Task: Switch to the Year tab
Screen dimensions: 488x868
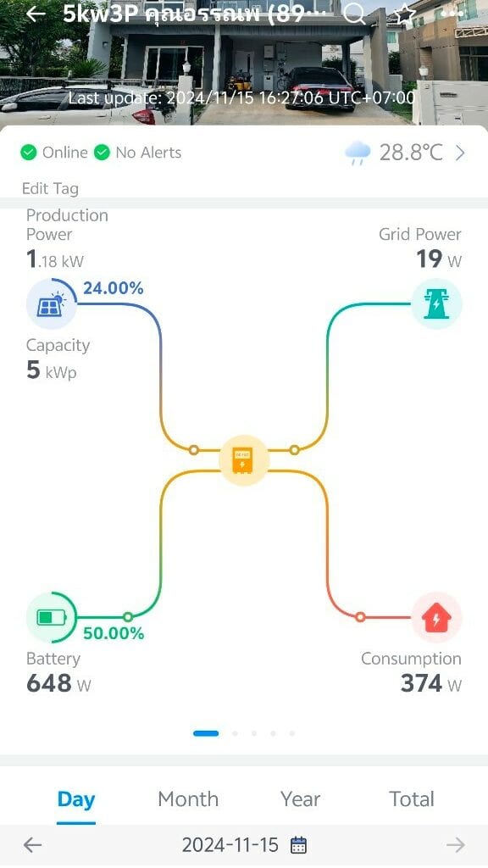Action: click(x=301, y=798)
